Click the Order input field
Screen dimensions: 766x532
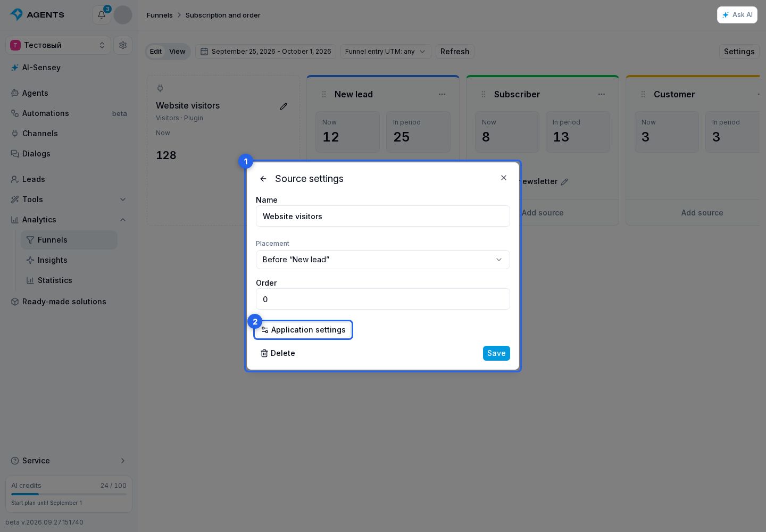coord(383,299)
